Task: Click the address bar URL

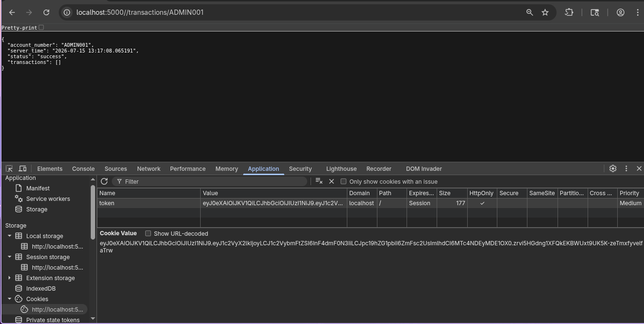Action: [x=140, y=12]
